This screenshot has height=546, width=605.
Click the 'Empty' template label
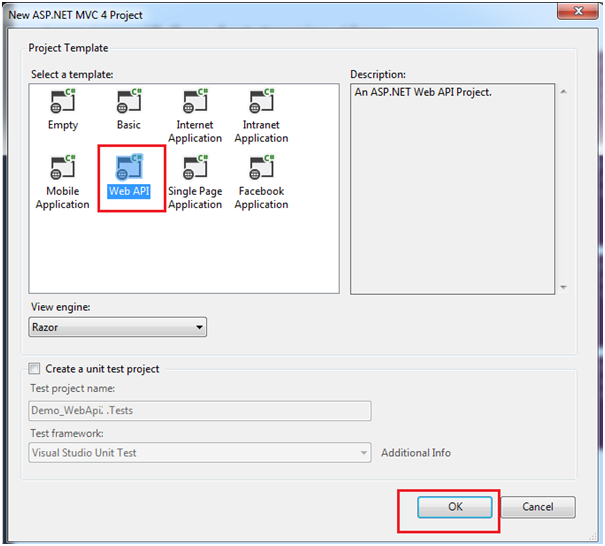[x=63, y=125]
